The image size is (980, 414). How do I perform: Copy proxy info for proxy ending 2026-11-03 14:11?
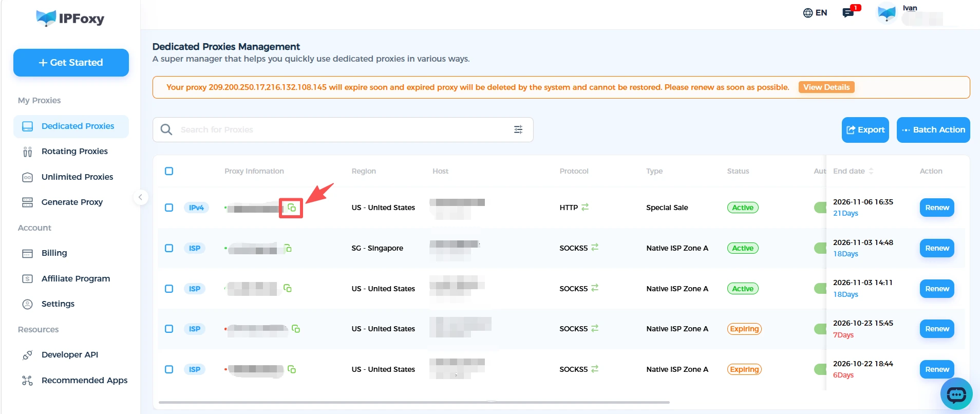click(288, 288)
